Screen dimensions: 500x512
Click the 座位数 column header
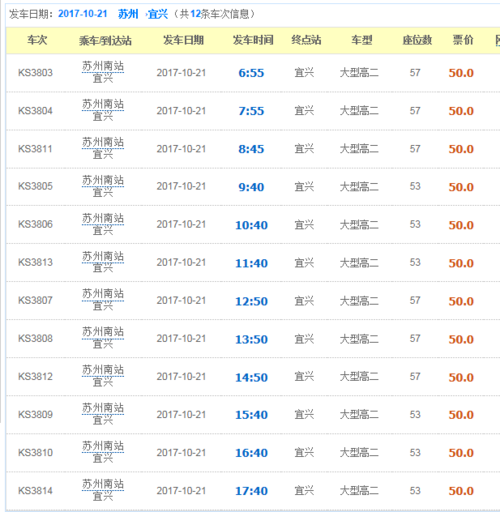pyautogui.click(x=417, y=40)
